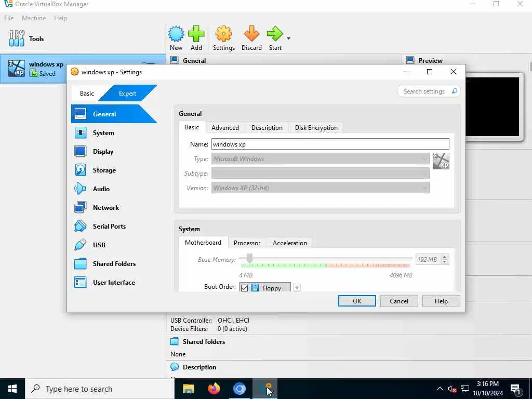Expand the Start button dropdown arrow
Image resolution: width=532 pixels, height=399 pixels.
click(288, 38)
